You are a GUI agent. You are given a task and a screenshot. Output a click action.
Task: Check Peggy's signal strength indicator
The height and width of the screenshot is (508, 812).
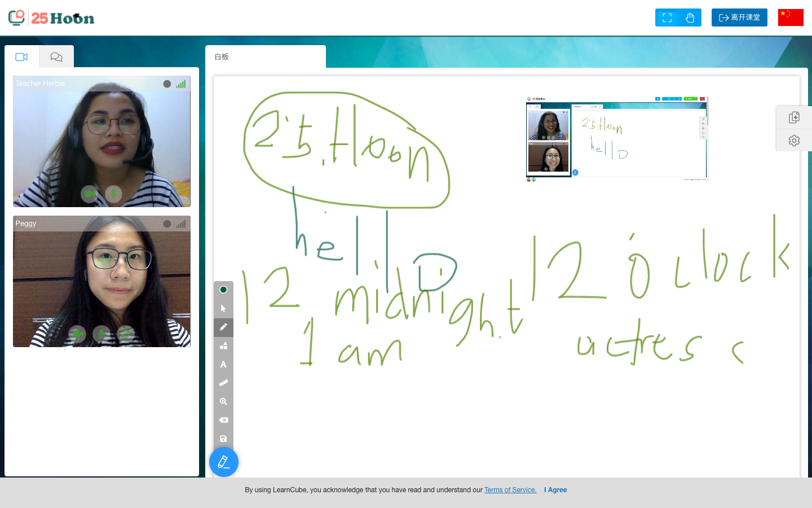(x=180, y=224)
